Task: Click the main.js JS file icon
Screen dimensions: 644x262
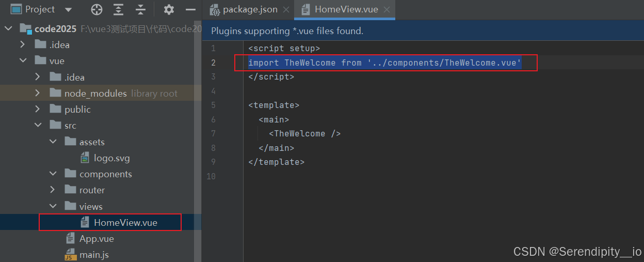Action: pos(70,255)
